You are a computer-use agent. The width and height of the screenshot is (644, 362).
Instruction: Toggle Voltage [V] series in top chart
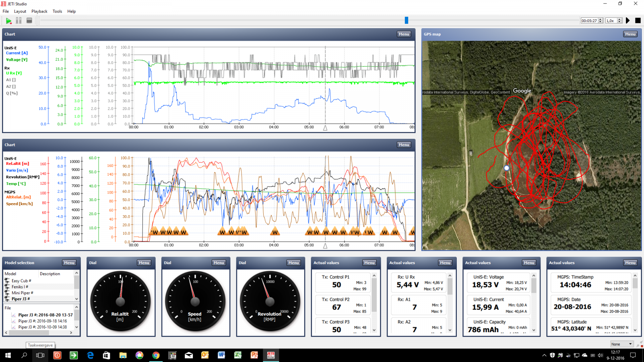tap(17, 60)
